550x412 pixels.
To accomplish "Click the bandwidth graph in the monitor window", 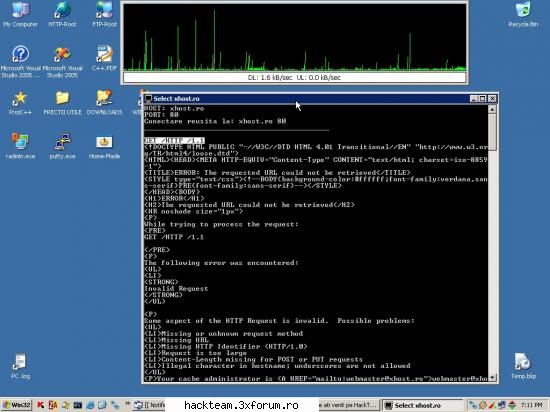I will (x=294, y=37).
